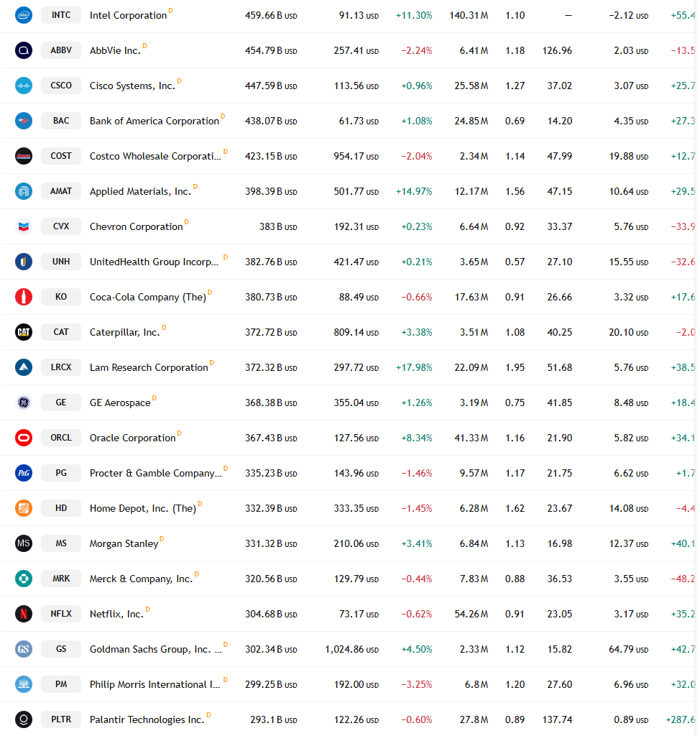
Task: Select the AMAT ticker badge
Action: pyautogui.click(x=61, y=191)
